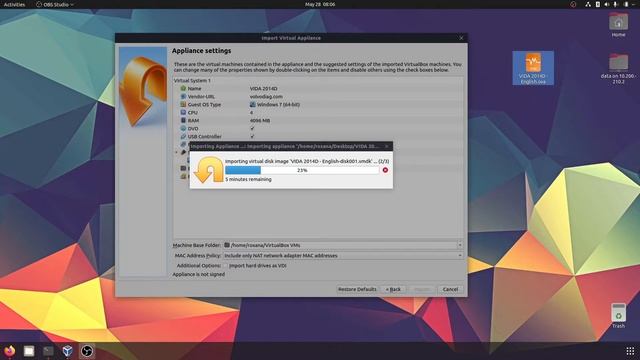The image size is (640, 360).
Task: Open the Files manager from the dock
Action: pyautogui.click(x=29, y=351)
